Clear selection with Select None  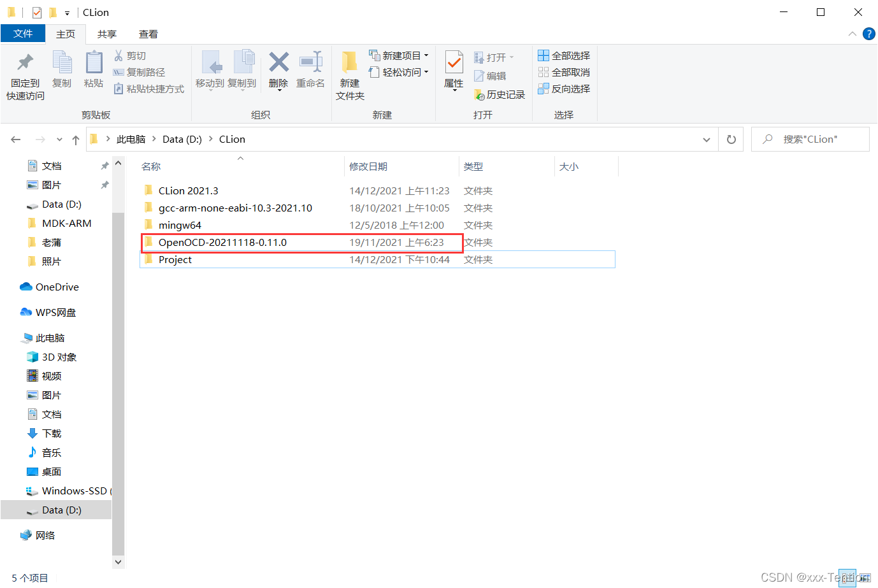pos(564,73)
